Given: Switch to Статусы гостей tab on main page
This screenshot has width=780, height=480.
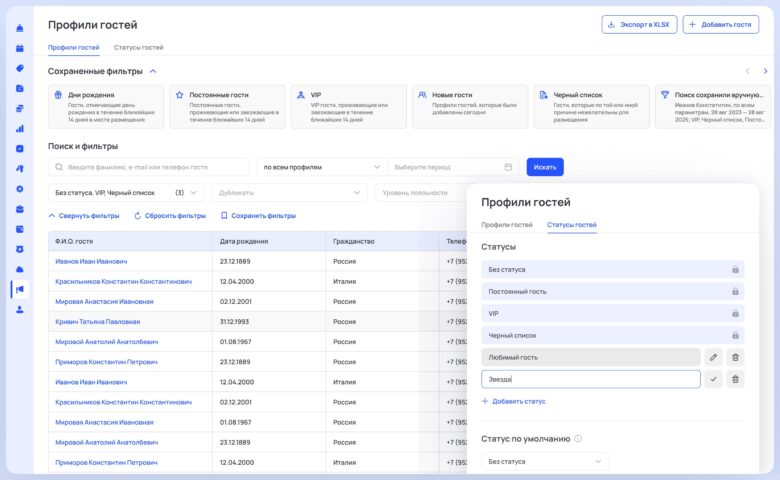Looking at the screenshot, I should [x=139, y=47].
